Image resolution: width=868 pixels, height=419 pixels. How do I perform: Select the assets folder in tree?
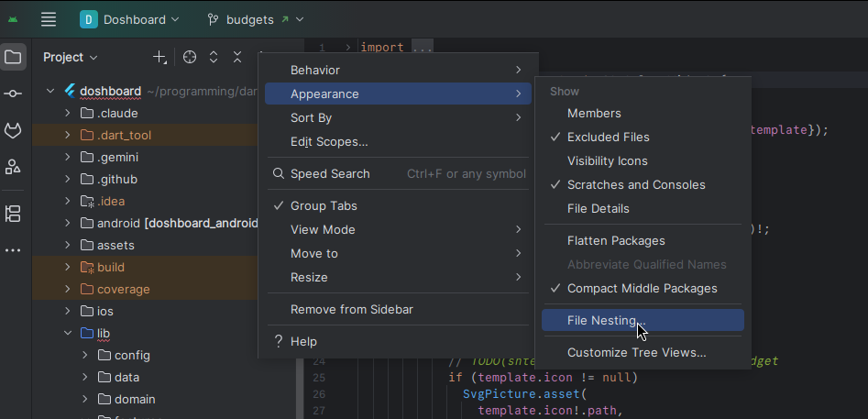[115, 245]
